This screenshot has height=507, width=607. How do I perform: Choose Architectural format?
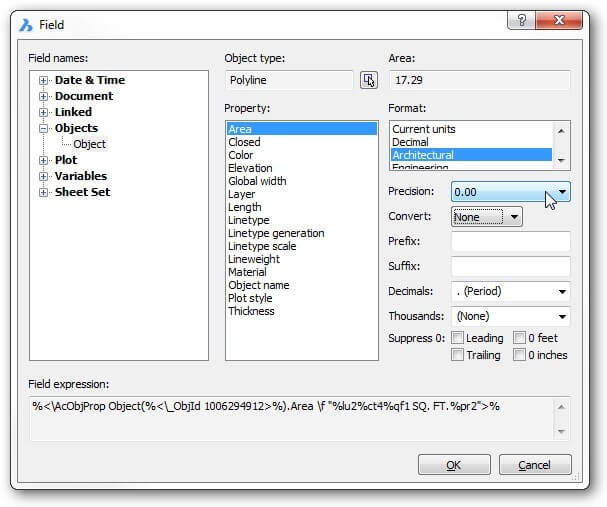[x=471, y=155]
